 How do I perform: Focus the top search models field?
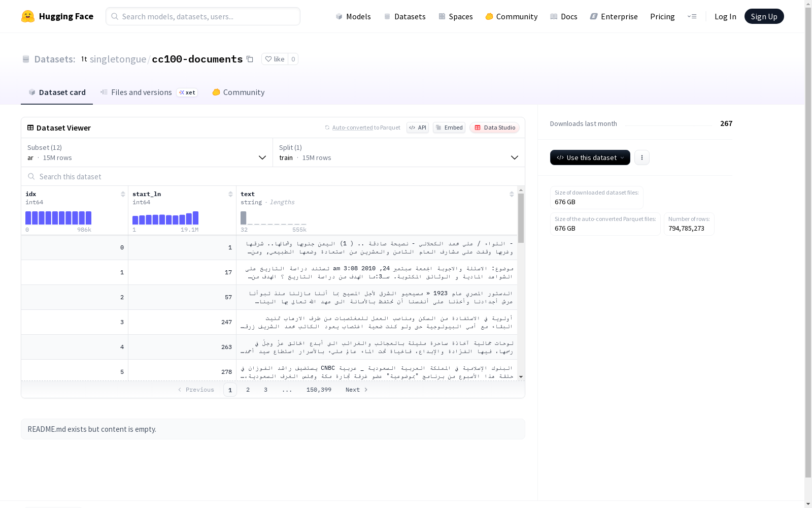(x=203, y=16)
